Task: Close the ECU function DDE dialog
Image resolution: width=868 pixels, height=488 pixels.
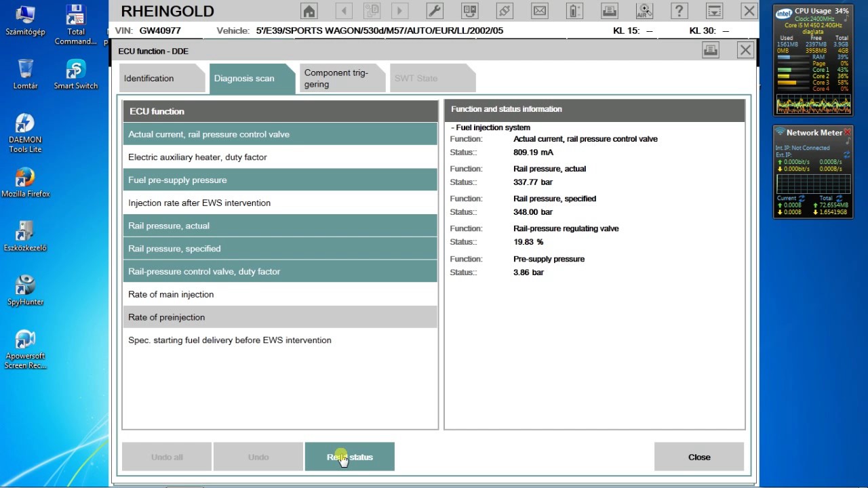Action: pyautogui.click(x=745, y=50)
